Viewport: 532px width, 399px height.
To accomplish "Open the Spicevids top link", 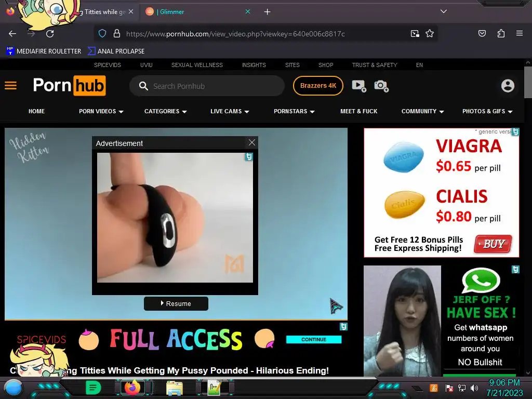I will [108, 65].
